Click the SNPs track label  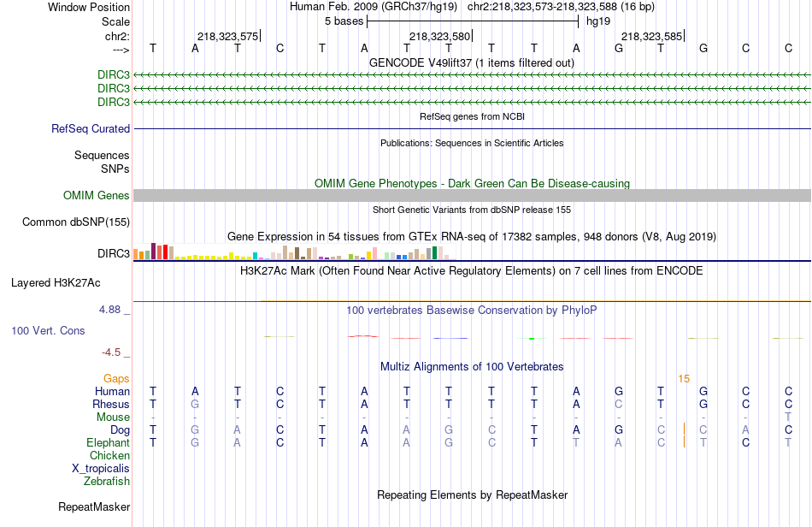point(115,169)
